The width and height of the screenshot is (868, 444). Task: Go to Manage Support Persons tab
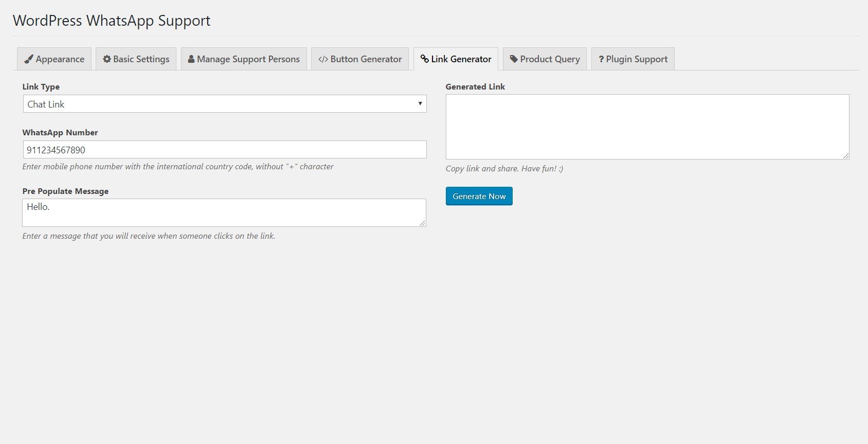(244, 59)
